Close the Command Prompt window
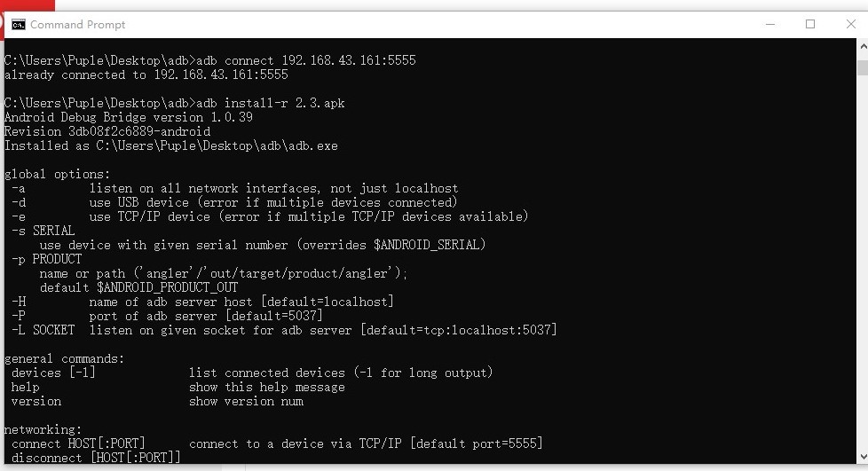Viewport: 868px width, 471px height. (x=851, y=24)
